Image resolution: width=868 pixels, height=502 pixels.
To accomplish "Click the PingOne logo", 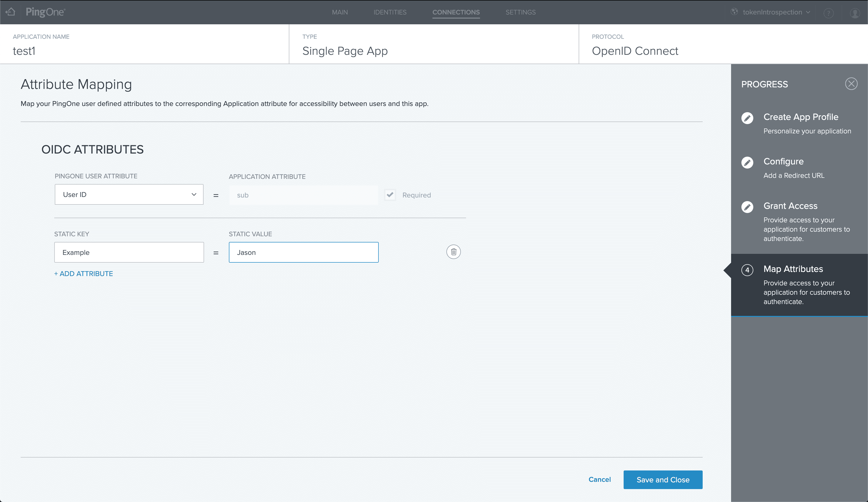I will tap(45, 12).
